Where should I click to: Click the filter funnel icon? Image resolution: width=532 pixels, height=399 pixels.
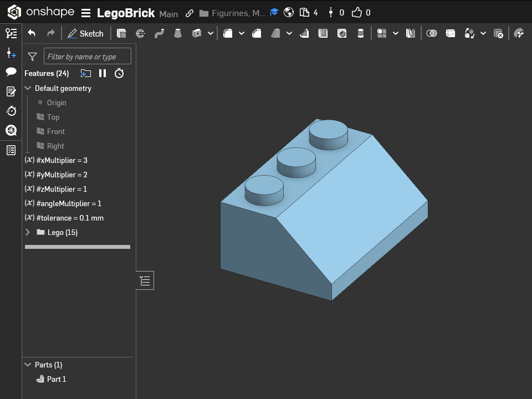[32, 57]
